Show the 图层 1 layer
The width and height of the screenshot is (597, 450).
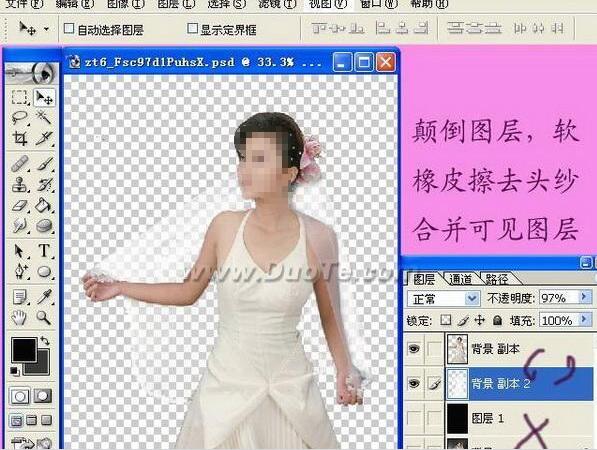pyautogui.click(x=414, y=418)
